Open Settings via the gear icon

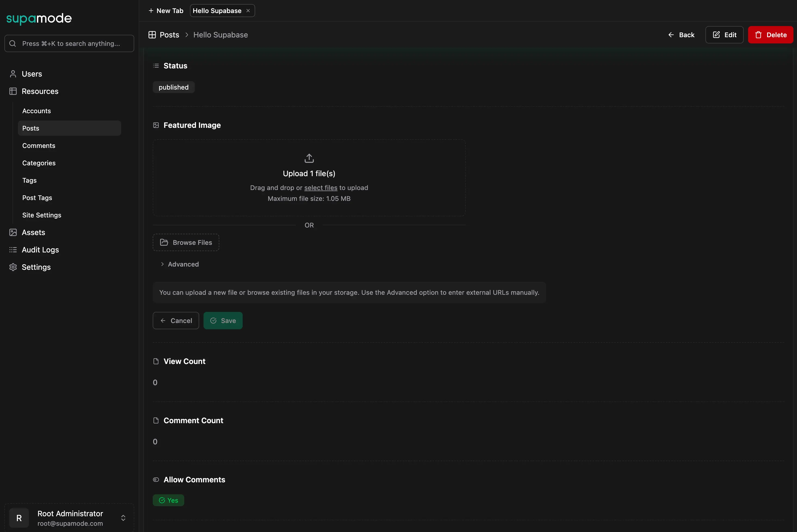[x=13, y=267]
